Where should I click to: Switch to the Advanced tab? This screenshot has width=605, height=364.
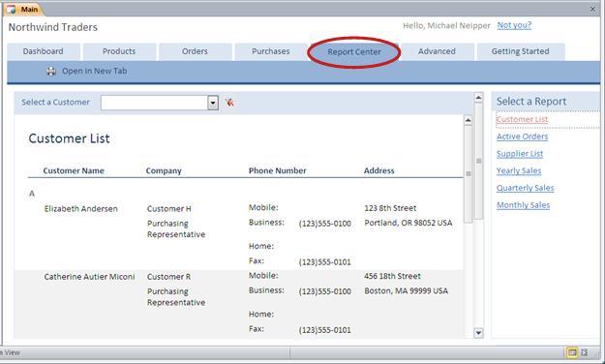pyautogui.click(x=437, y=51)
